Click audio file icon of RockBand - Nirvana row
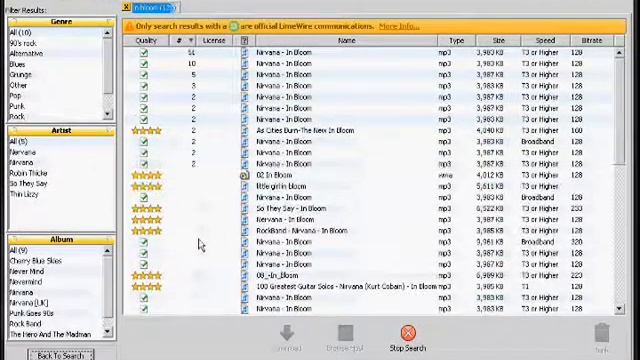 click(x=244, y=231)
